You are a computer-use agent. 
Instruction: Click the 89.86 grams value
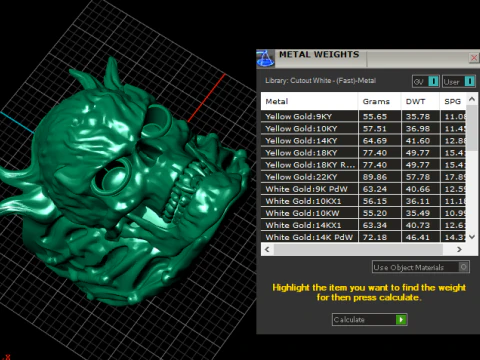375,177
